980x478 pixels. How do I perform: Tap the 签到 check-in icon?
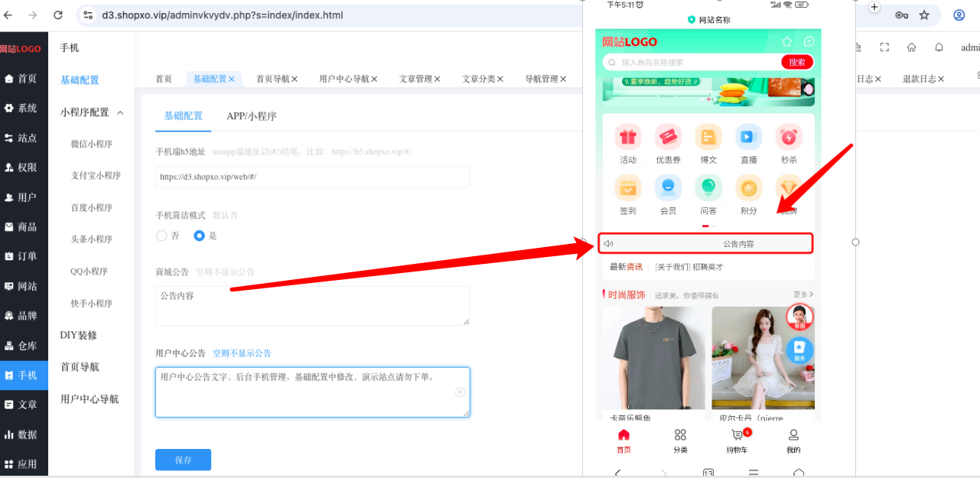(x=628, y=188)
